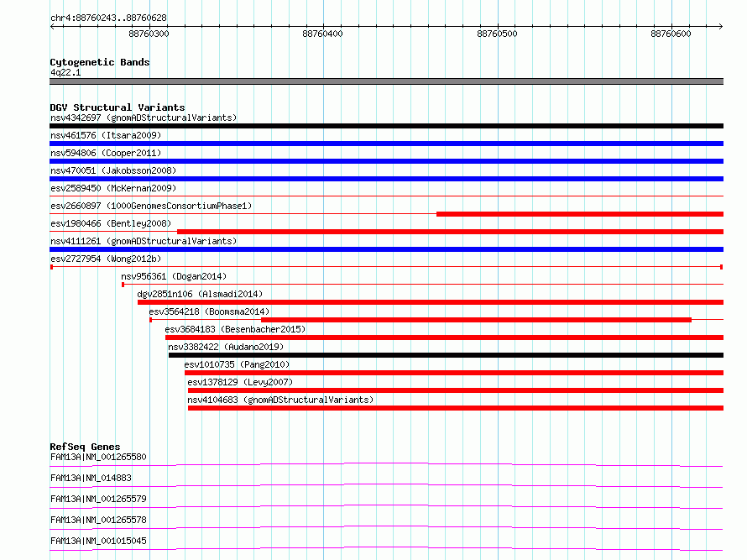Click the red bar of dgv2851n106
The image size is (747, 560).
pos(431,302)
